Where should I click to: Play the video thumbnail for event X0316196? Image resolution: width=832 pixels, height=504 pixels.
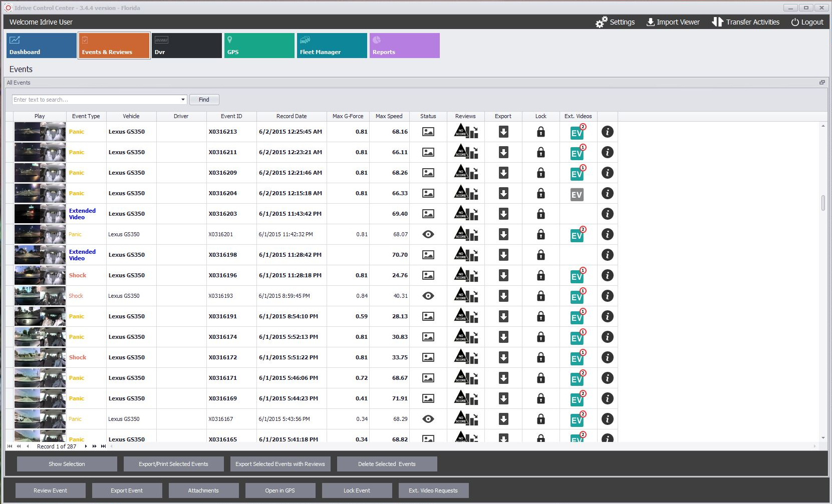click(x=40, y=275)
